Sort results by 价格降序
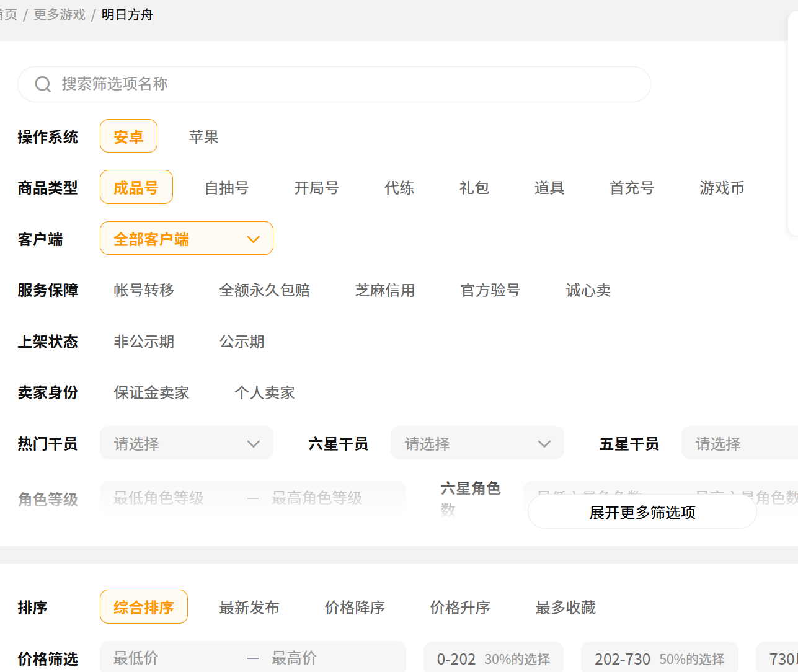 [x=355, y=608]
